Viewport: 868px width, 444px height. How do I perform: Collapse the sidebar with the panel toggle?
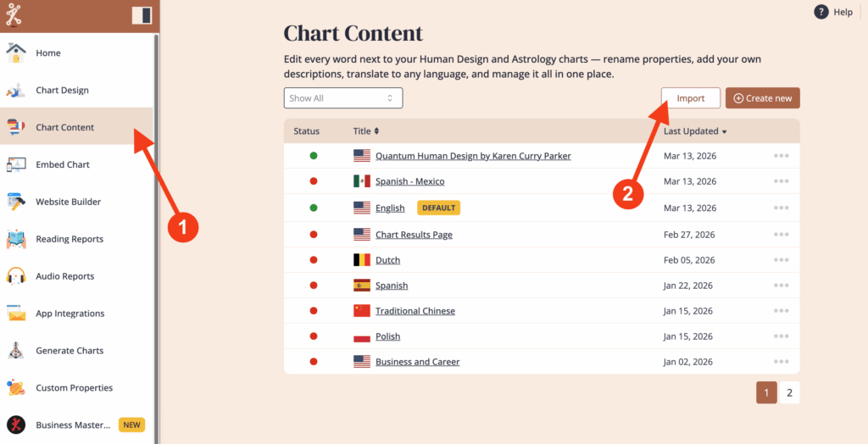tap(142, 15)
